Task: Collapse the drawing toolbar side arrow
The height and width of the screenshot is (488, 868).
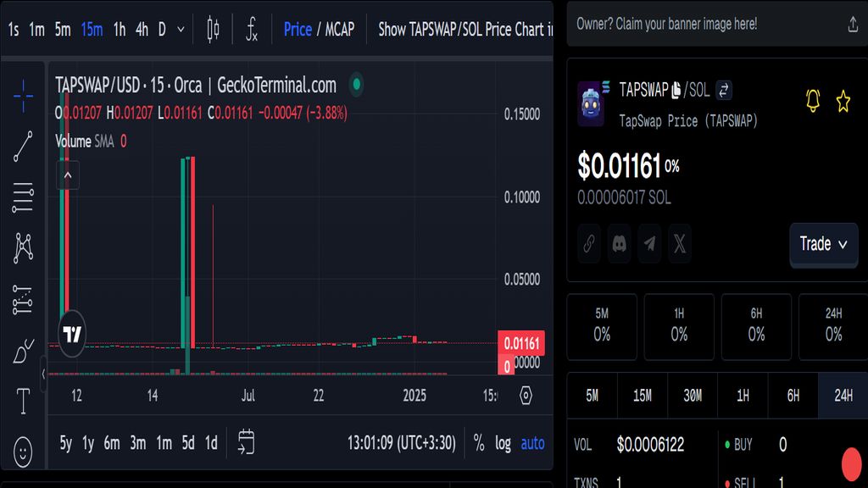Action: [x=43, y=374]
